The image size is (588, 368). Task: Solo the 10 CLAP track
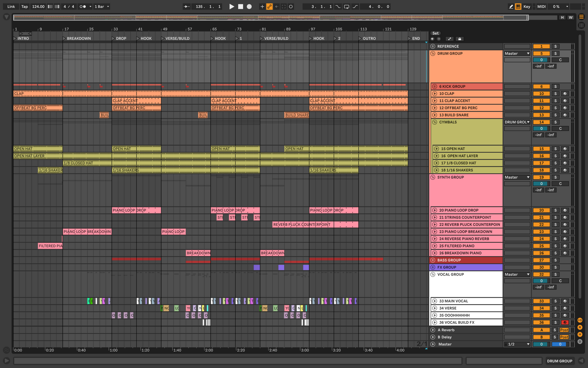555,94
